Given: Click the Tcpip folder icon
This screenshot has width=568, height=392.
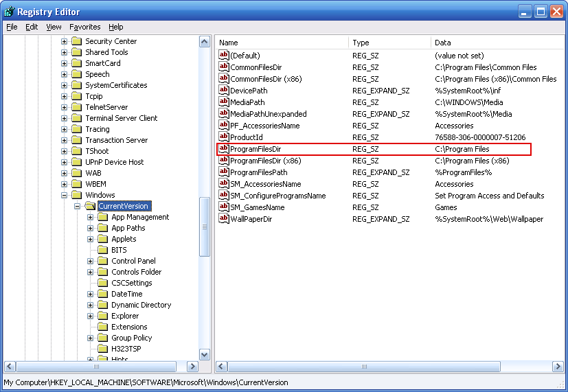Looking at the screenshot, I should click(x=77, y=96).
